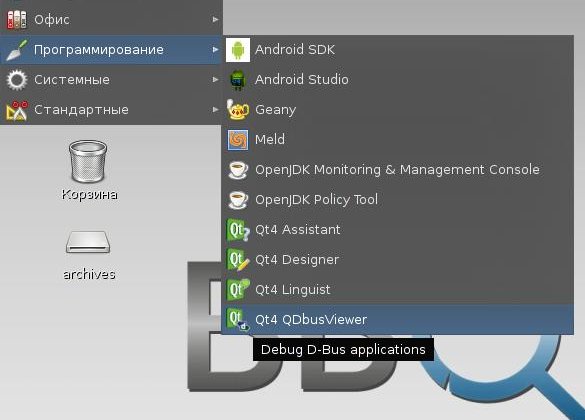585x420 pixels.
Task: Click the Офис category icon
Action: point(17,19)
